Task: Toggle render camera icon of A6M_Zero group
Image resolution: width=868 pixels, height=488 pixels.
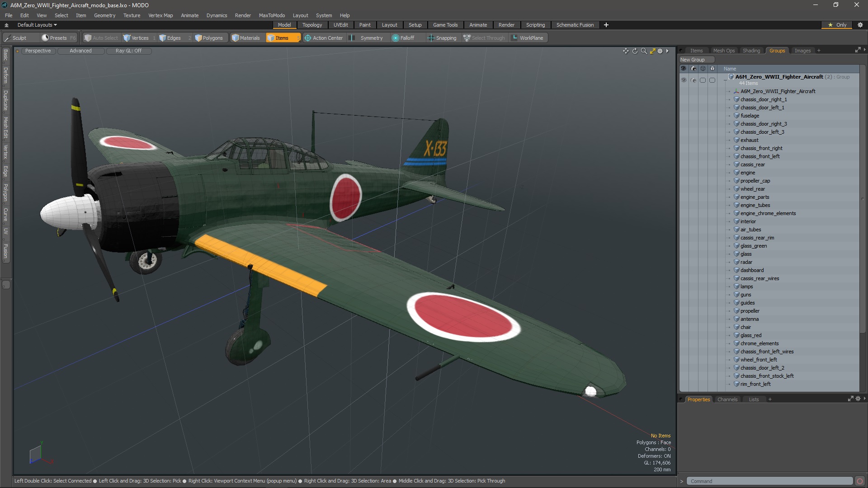Action: [693, 80]
